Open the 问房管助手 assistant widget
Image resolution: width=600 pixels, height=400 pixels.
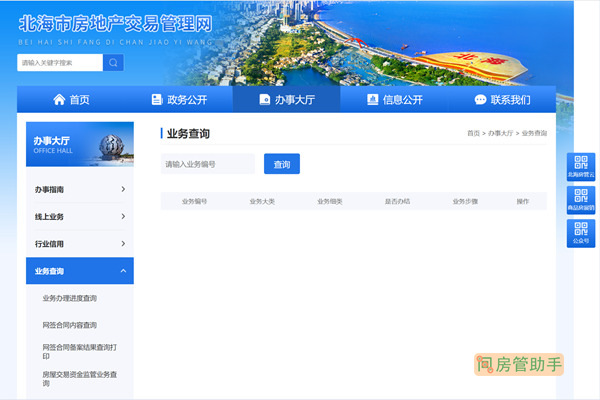pos(519,364)
